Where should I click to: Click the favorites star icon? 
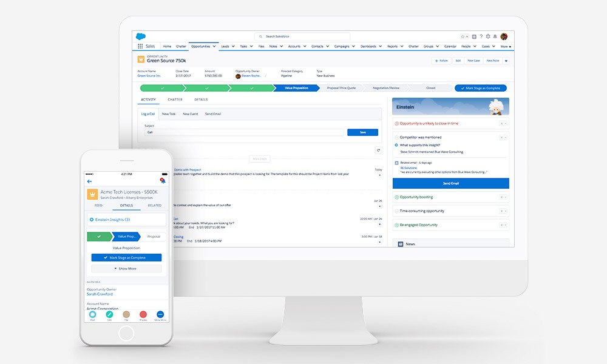462,36
